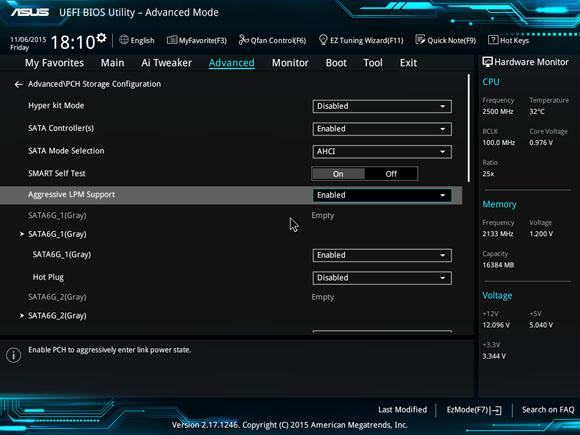Open My Favorites tab

pyautogui.click(x=54, y=63)
